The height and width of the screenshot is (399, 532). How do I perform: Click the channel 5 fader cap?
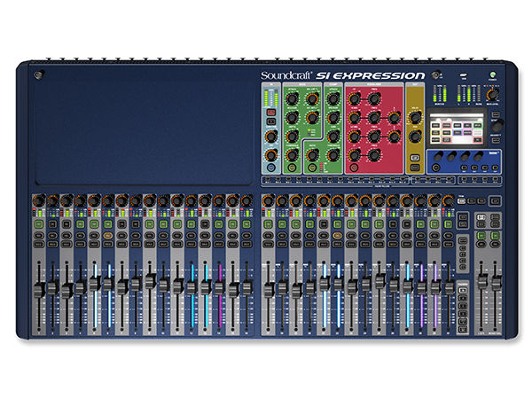coord(95,284)
